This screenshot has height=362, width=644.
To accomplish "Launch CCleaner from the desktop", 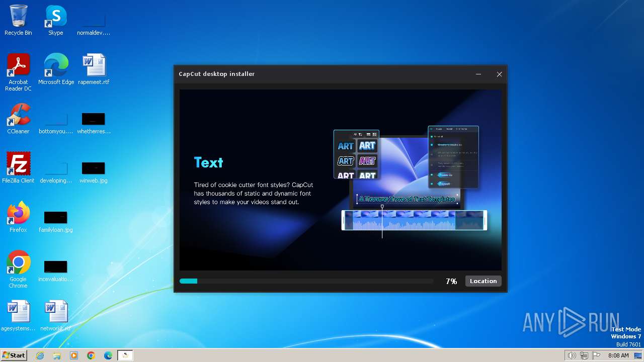I will coord(18,119).
